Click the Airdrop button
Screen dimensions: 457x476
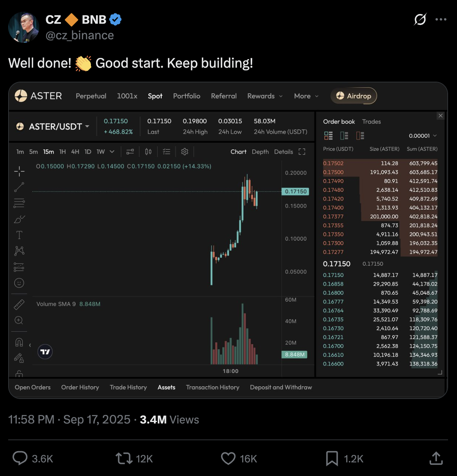[x=354, y=96]
